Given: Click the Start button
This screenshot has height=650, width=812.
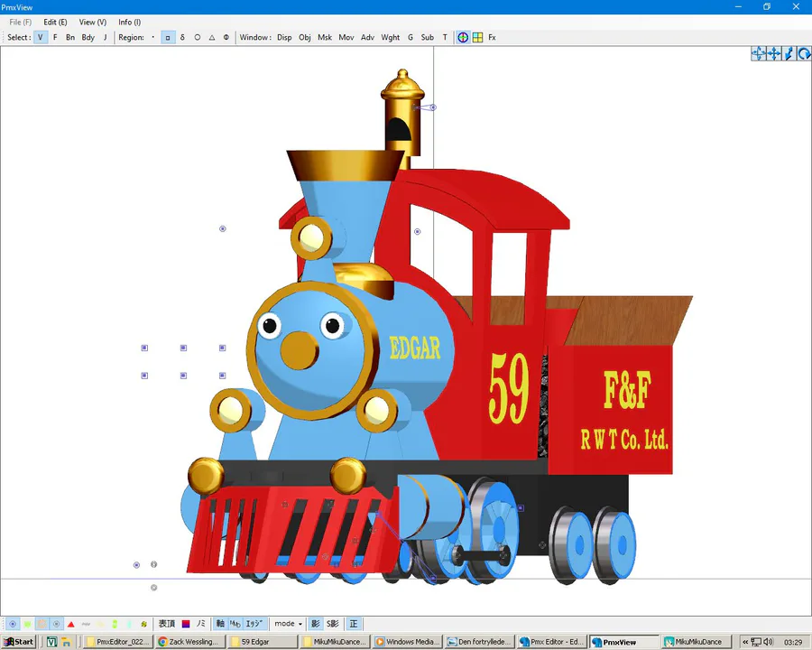Looking at the screenshot, I should coord(18,642).
